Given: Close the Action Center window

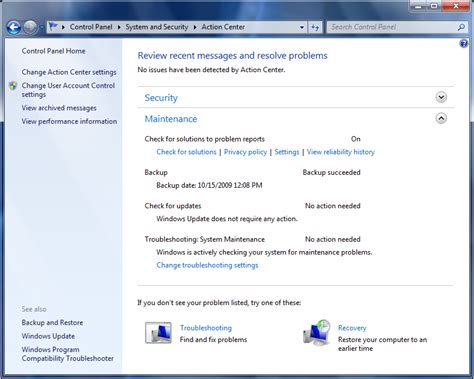Looking at the screenshot, I should 456,6.
